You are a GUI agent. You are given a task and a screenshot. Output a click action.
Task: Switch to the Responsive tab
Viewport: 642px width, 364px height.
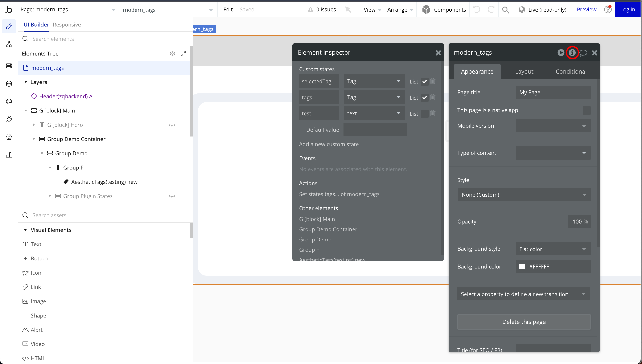click(x=67, y=25)
